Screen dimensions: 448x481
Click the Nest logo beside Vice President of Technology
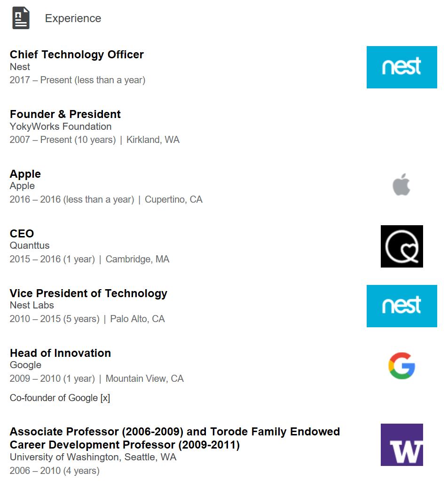pos(402,306)
